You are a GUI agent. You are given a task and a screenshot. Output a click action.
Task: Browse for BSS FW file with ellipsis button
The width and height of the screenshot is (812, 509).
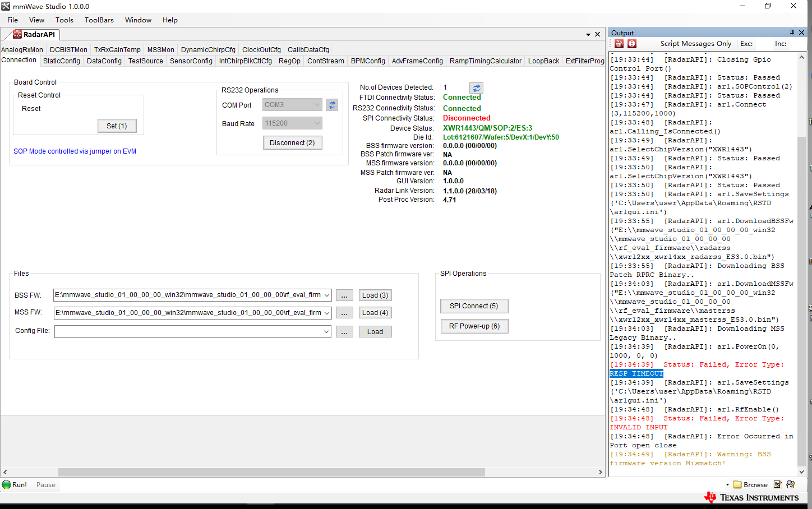pyautogui.click(x=344, y=295)
